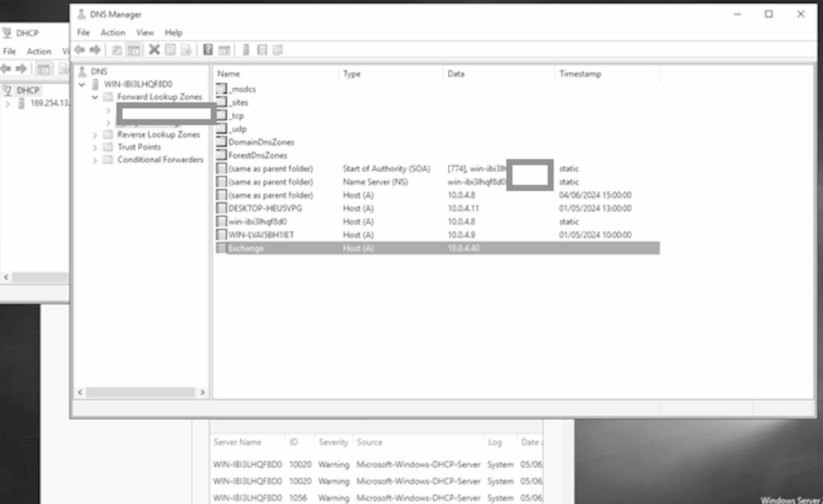Viewport: 823px width, 504px height.
Task: Delete the selected record with X icon
Action: (154, 50)
